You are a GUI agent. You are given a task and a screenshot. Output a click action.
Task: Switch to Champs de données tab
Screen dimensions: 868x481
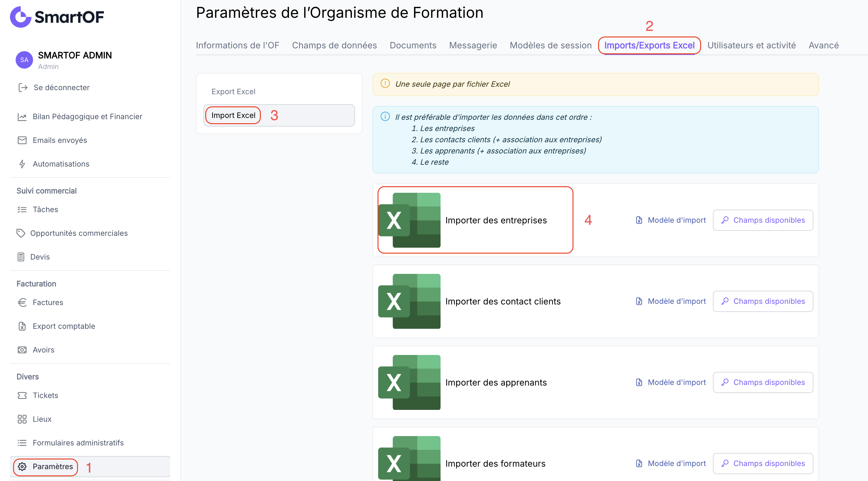(x=334, y=45)
